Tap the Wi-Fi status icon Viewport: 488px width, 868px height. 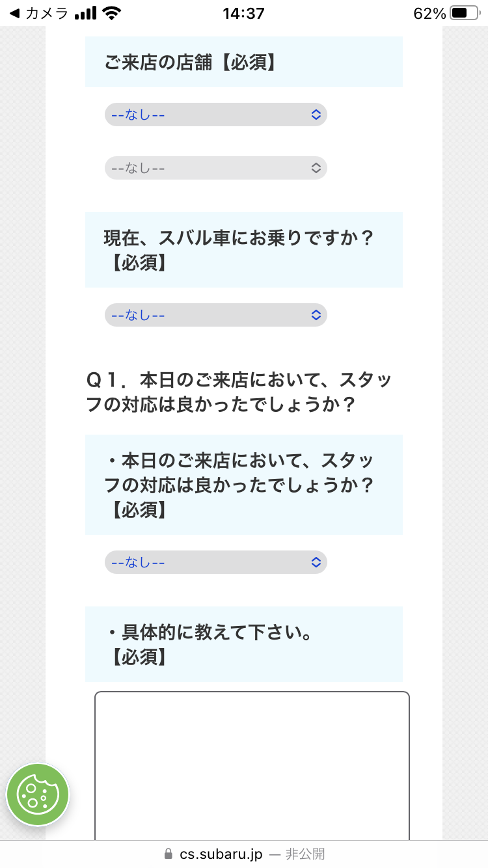click(x=112, y=13)
